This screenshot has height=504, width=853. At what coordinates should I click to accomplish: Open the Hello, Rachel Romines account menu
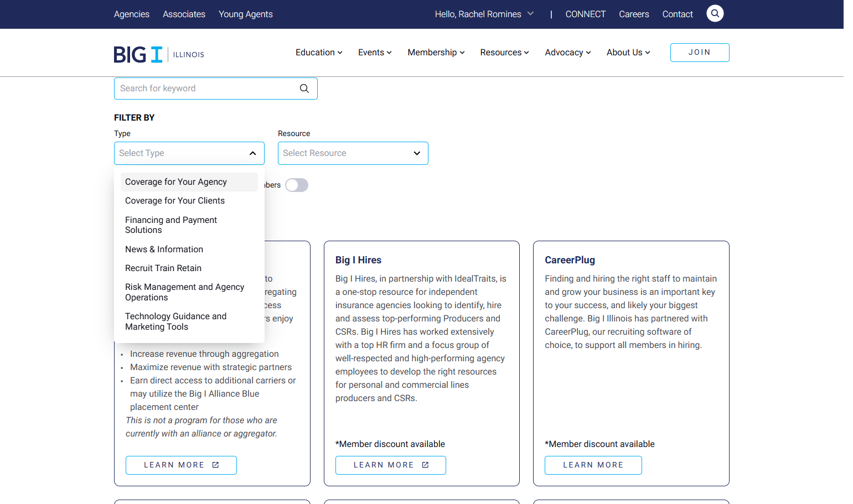(x=484, y=14)
